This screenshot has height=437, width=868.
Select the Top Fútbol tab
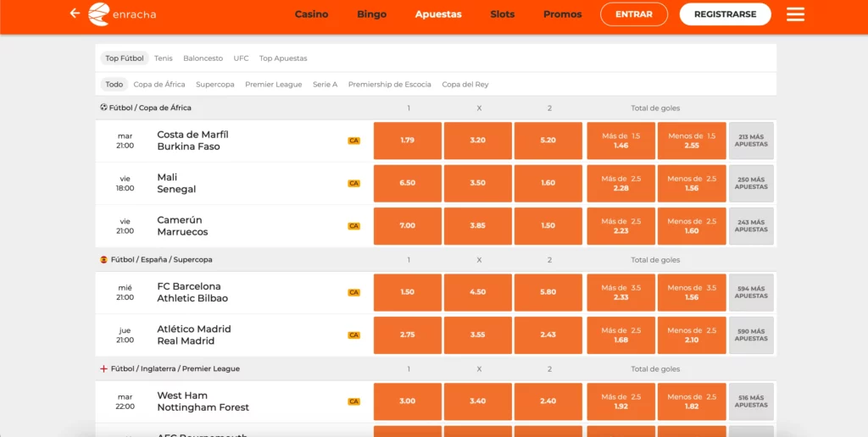(x=125, y=58)
